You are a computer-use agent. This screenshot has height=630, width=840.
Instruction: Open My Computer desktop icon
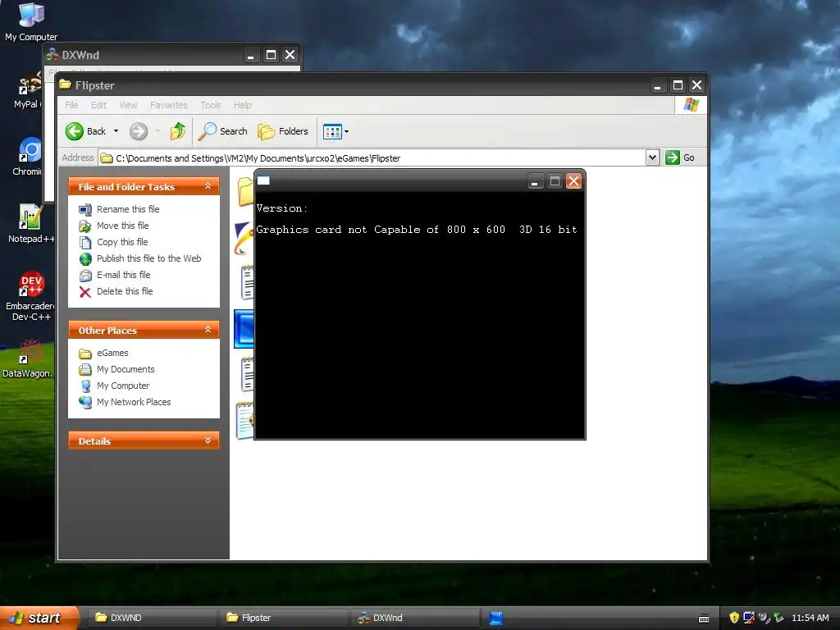tap(31, 21)
